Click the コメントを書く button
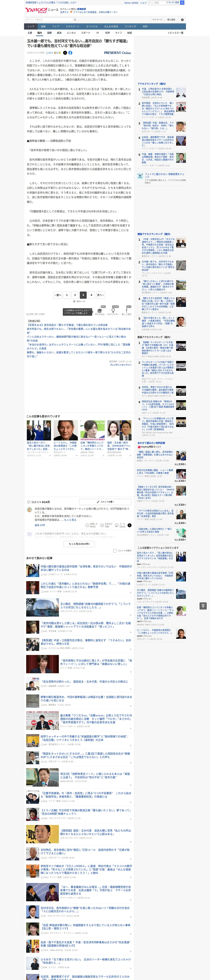 click(x=105, y=502)
